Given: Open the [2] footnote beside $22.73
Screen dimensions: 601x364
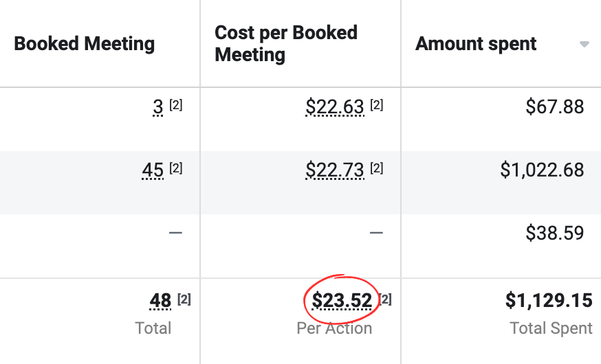Looking at the screenshot, I should [x=377, y=168].
